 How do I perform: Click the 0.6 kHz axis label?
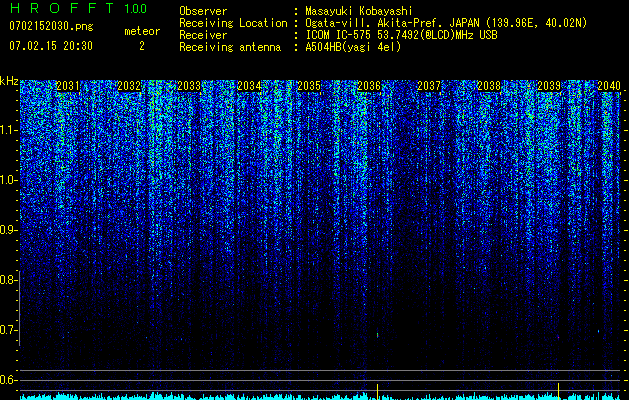point(8,380)
